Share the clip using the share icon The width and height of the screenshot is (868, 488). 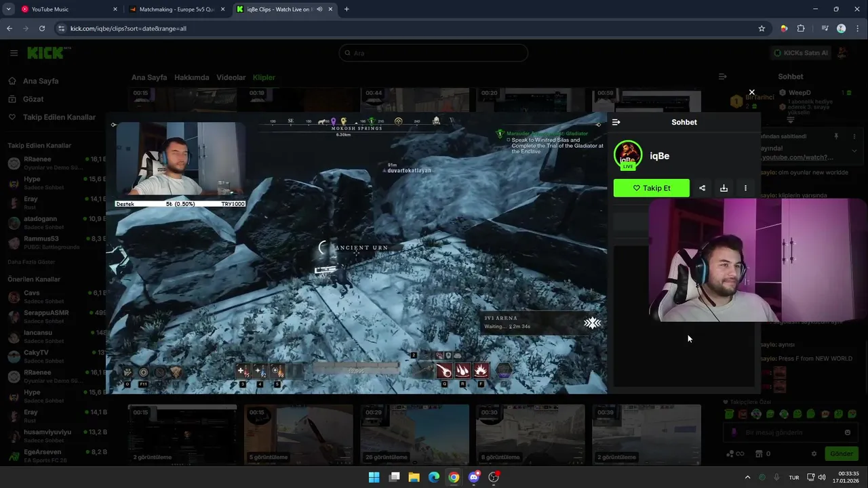[703, 188]
